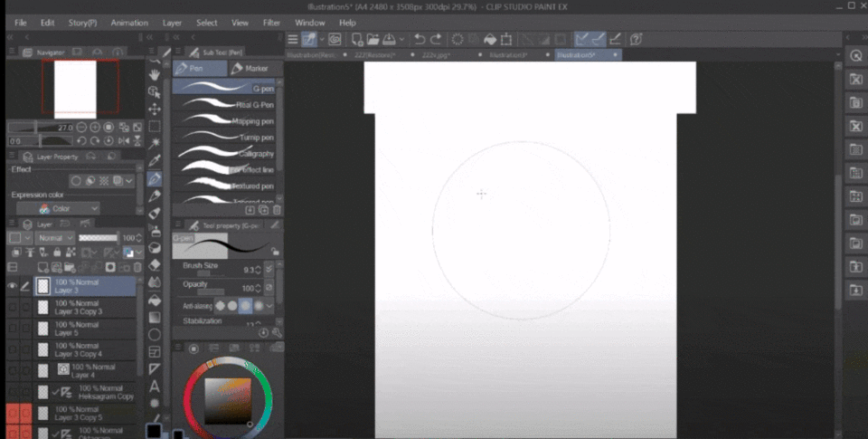Click Delete layer trash icon
The width and height of the screenshot is (868, 439).
tap(137, 267)
